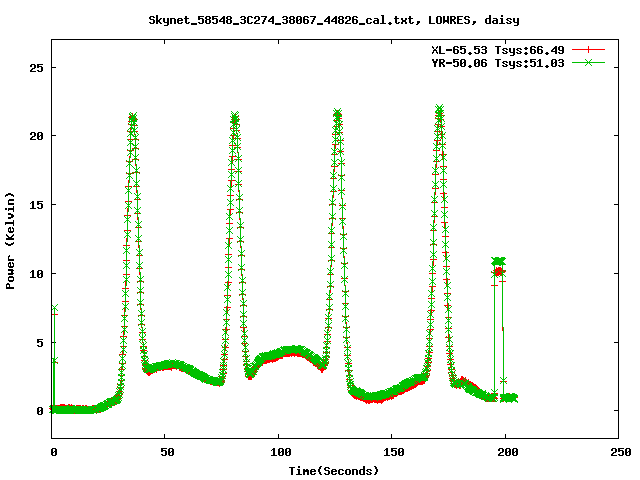Click the Time(Seconds) x-axis label
This screenshot has width=640, height=480.
click(x=334, y=471)
